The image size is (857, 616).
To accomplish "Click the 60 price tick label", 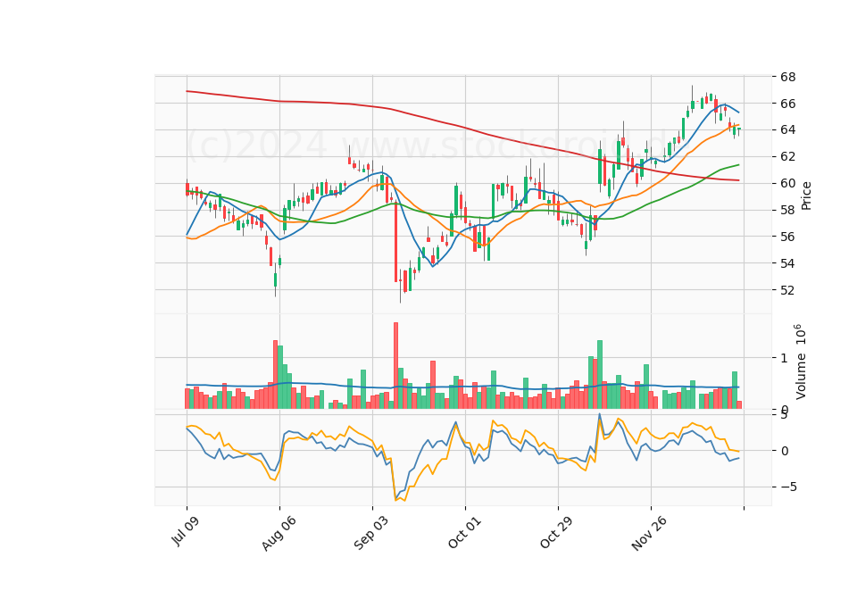I will click(787, 184).
